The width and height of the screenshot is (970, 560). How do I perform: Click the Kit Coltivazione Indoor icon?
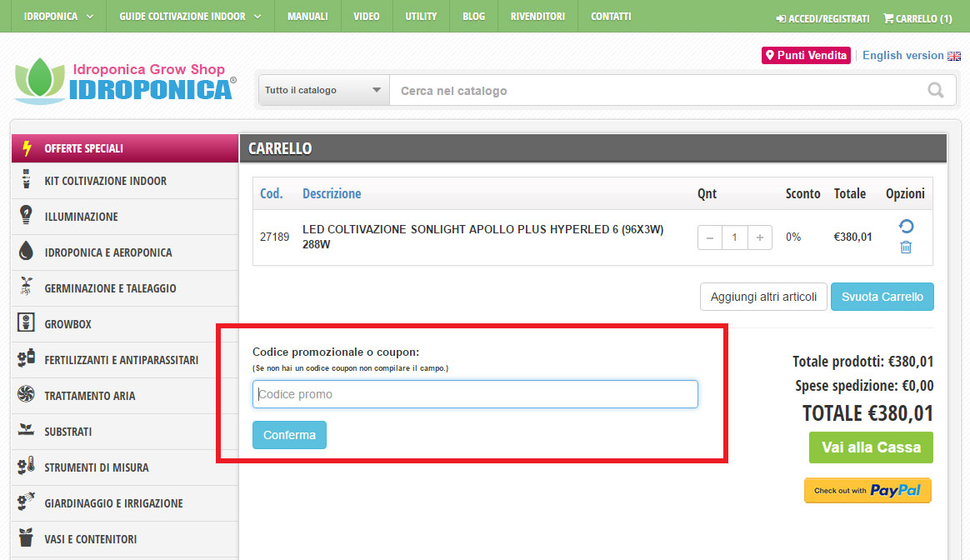click(26, 179)
